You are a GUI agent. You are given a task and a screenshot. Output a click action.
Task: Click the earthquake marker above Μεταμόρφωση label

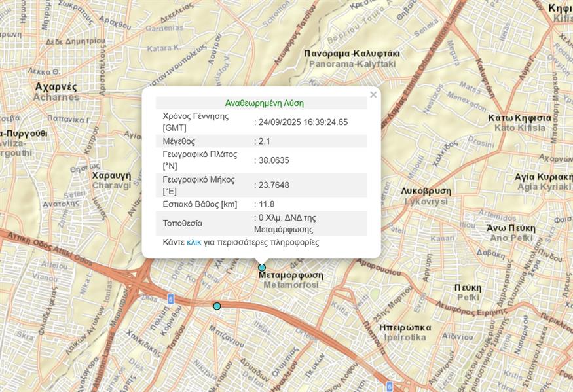(x=262, y=268)
